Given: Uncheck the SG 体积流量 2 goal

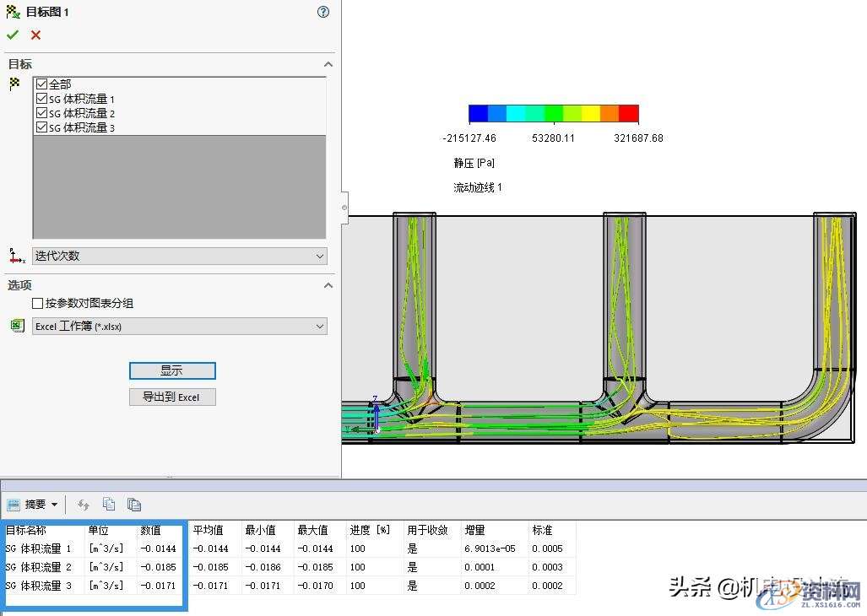Looking at the screenshot, I should (41, 112).
